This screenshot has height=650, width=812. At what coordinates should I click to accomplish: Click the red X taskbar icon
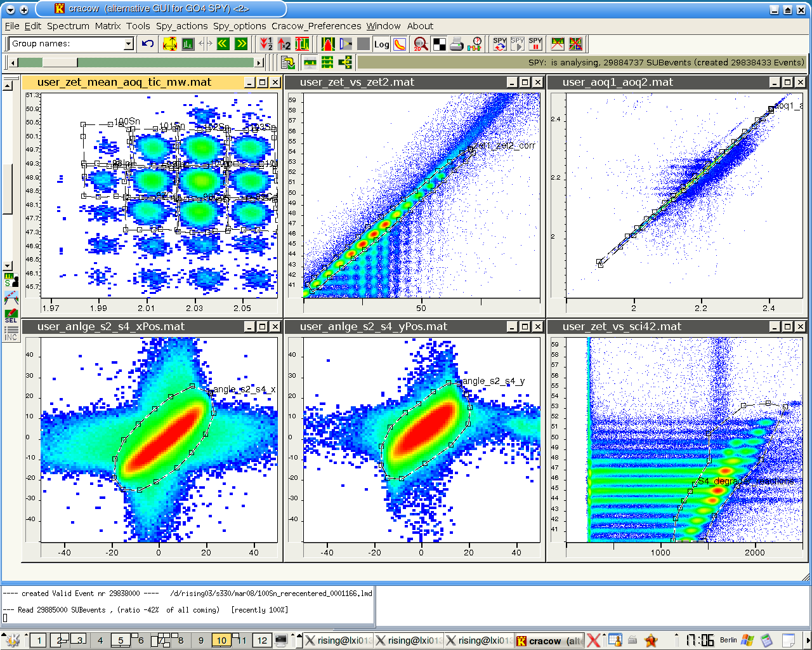(x=593, y=640)
